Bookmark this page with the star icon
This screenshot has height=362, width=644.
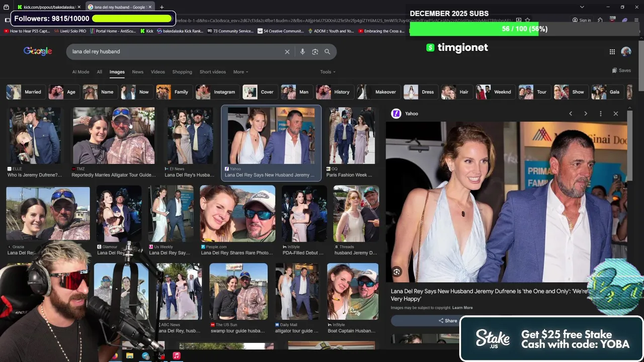[527, 20]
